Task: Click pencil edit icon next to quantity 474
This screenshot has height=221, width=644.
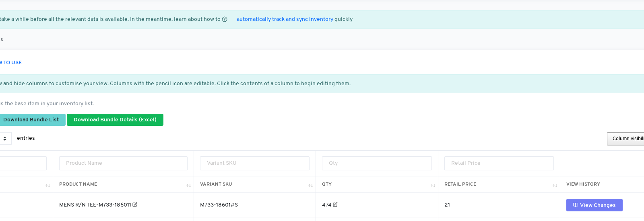Action: click(335, 205)
